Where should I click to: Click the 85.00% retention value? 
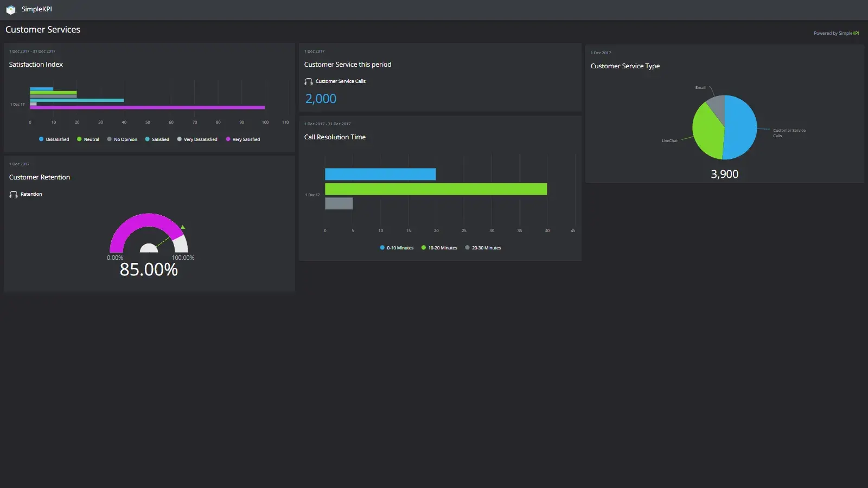click(149, 269)
